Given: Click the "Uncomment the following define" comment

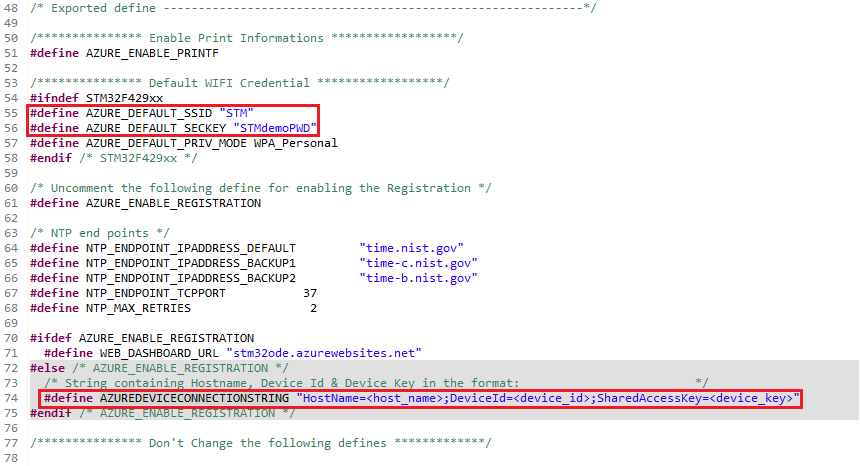Looking at the screenshot, I should coord(261,189).
